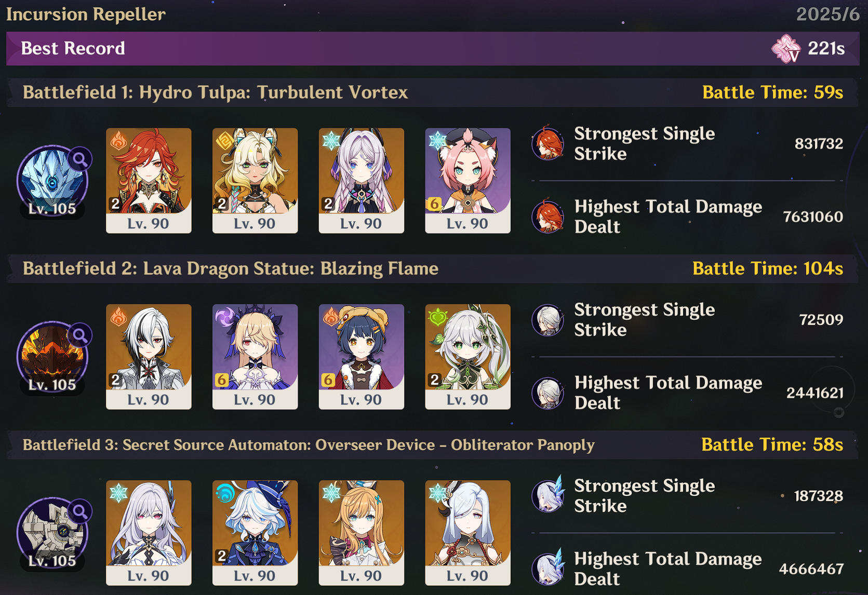The image size is (868, 595).
Task: Select the blonde Geo character in Battlefield 1
Action: pos(255,181)
